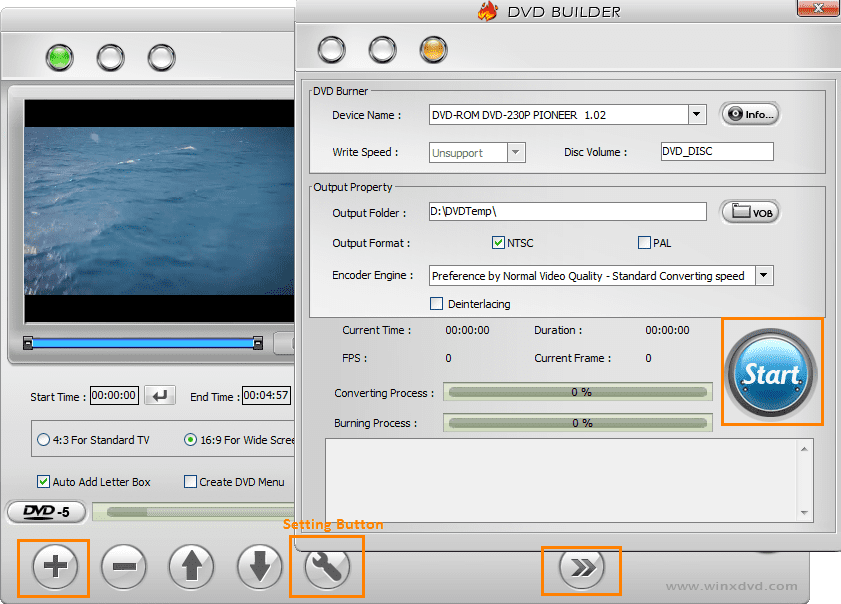The image size is (841, 604).
Task: Move selected video down with arrow button
Action: (260, 566)
